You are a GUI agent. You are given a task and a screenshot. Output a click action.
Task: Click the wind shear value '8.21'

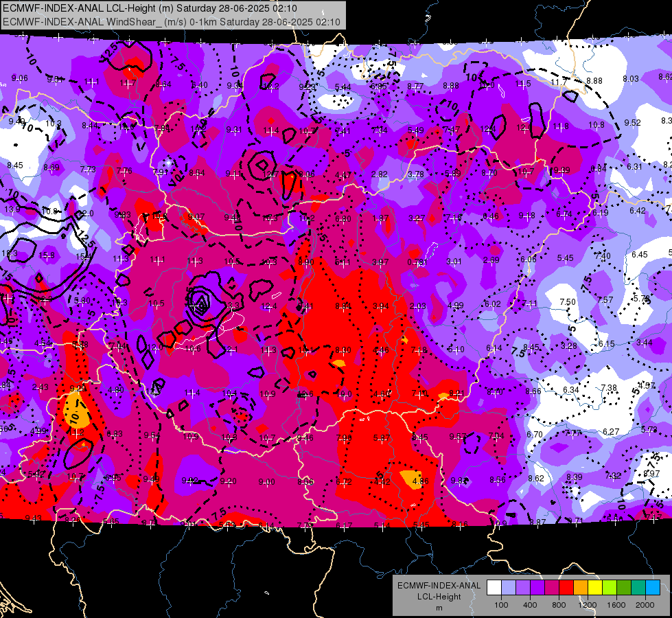click(x=457, y=393)
